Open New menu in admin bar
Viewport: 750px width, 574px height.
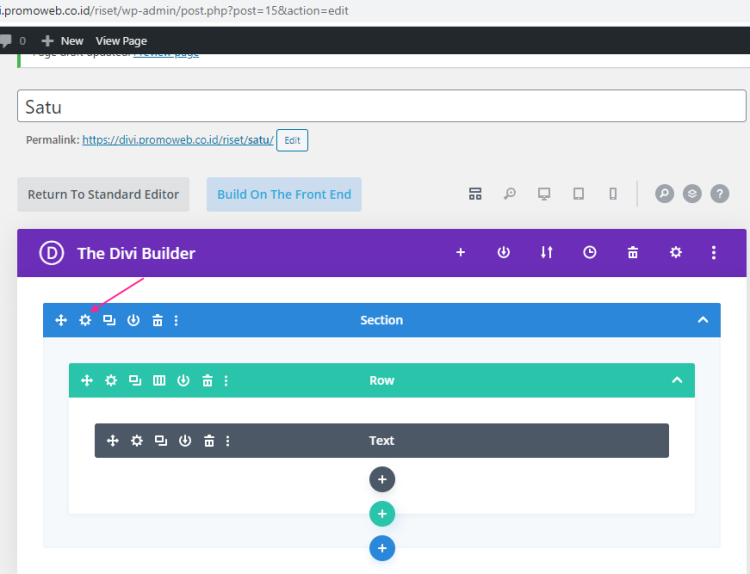(x=63, y=41)
